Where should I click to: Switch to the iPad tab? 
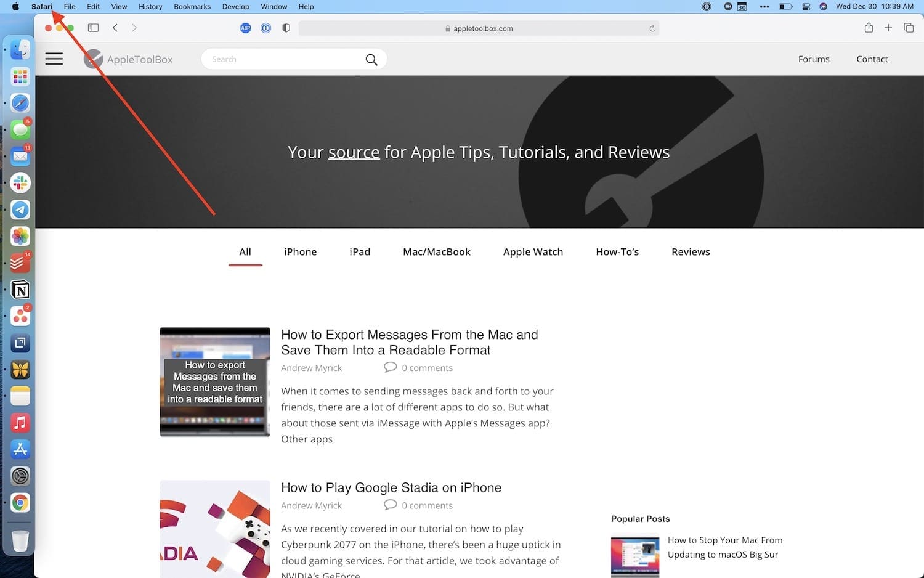[360, 251]
